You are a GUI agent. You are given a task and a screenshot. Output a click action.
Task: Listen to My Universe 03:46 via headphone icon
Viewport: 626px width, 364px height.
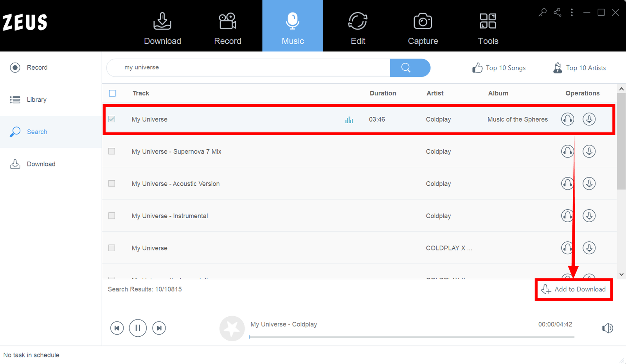[567, 119]
